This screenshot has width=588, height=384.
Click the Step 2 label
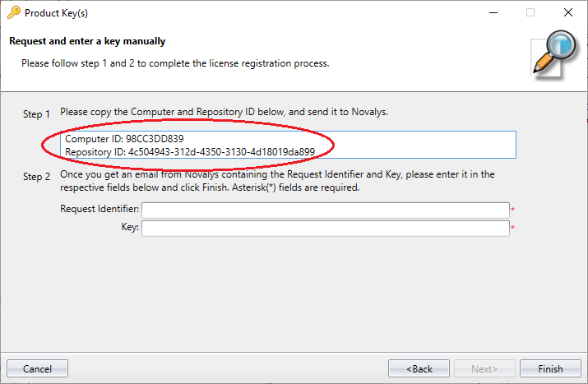tap(36, 177)
